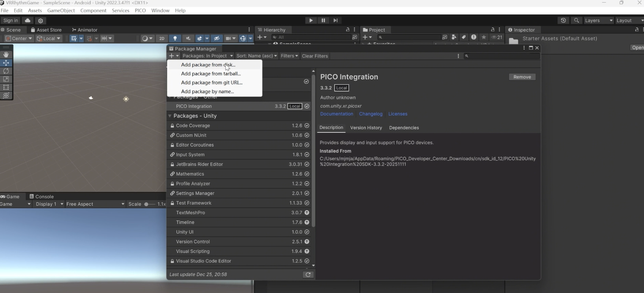Open the cloud services icon
The image size is (644, 293).
click(28, 20)
